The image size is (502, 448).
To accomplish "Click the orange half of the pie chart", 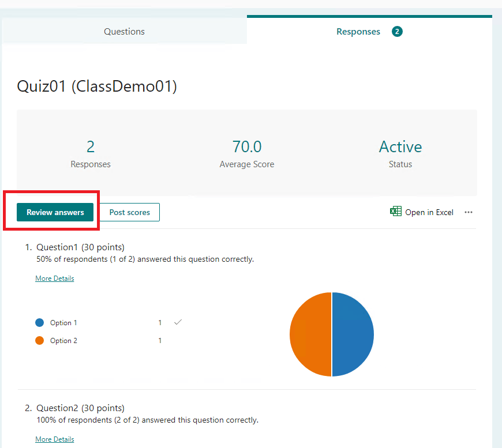I will click(x=310, y=334).
